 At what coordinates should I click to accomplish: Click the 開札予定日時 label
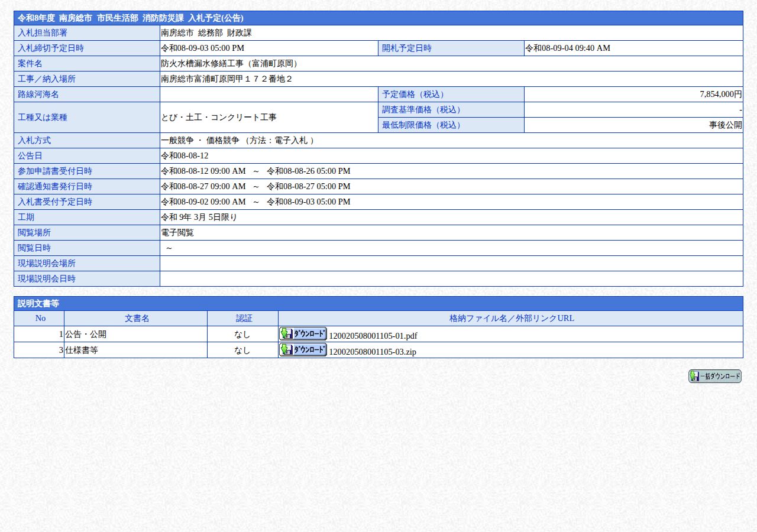[x=407, y=48]
